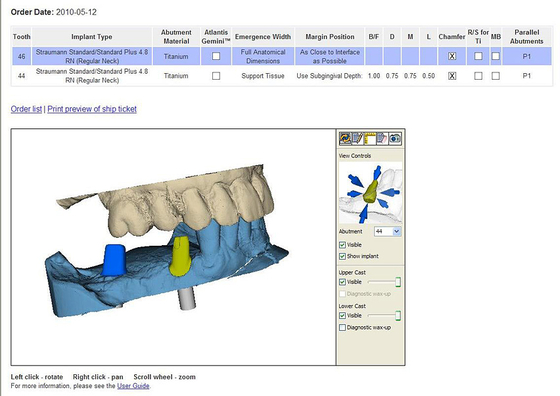
Task: Open the notepad with pencil edit tool
Action: [x=358, y=139]
